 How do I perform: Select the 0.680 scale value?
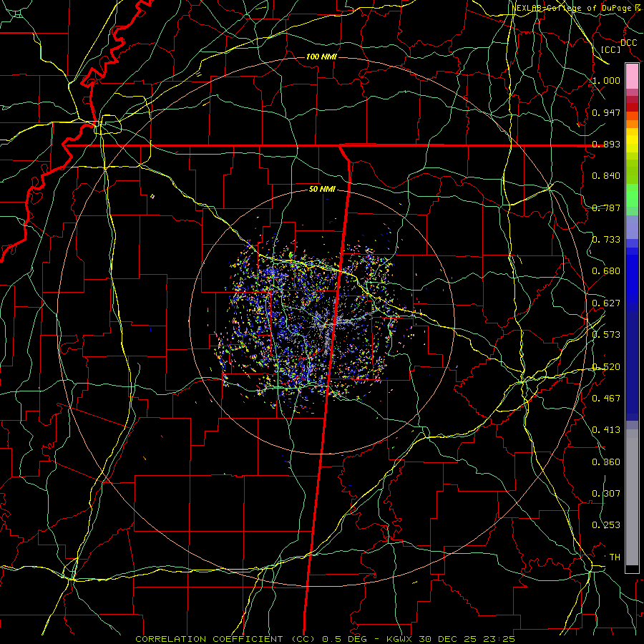(606, 271)
